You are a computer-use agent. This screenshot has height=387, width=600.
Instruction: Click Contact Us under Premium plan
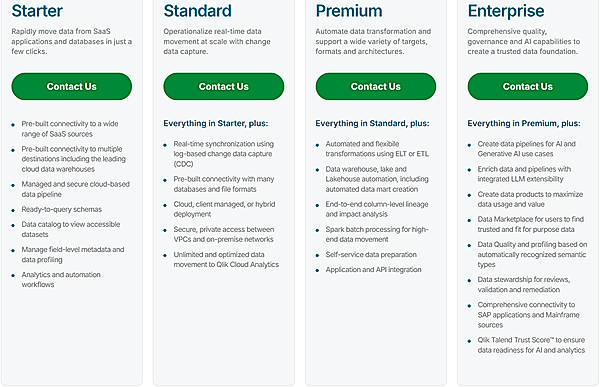pyautogui.click(x=376, y=87)
